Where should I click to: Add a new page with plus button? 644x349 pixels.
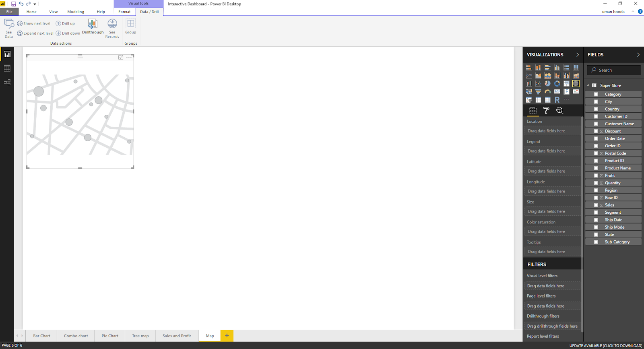coord(227,335)
